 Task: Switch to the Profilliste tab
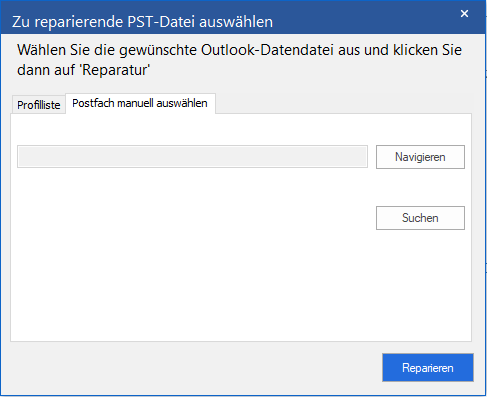pyautogui.click(x=38, y=105)
